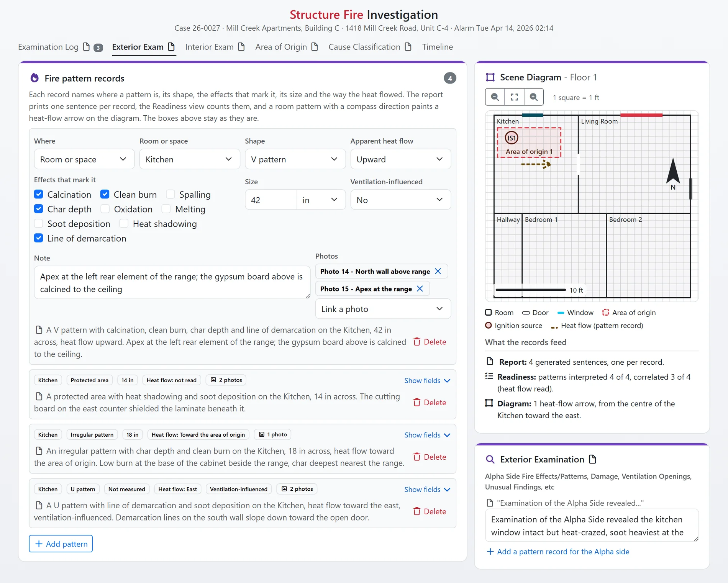This screenshot has width=728, height=583.
Task: Check the Oxidation effect
Action: point(105,209)
